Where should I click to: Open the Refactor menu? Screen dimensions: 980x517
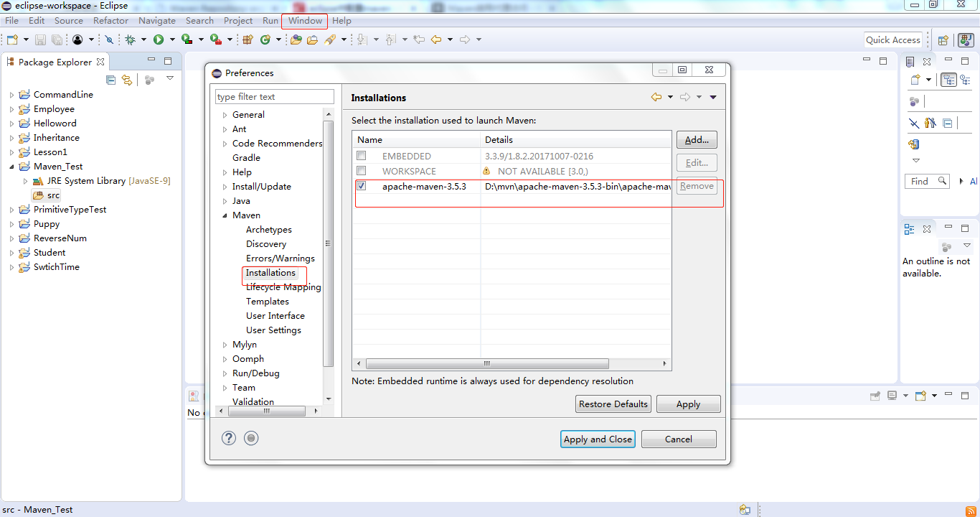110,21
